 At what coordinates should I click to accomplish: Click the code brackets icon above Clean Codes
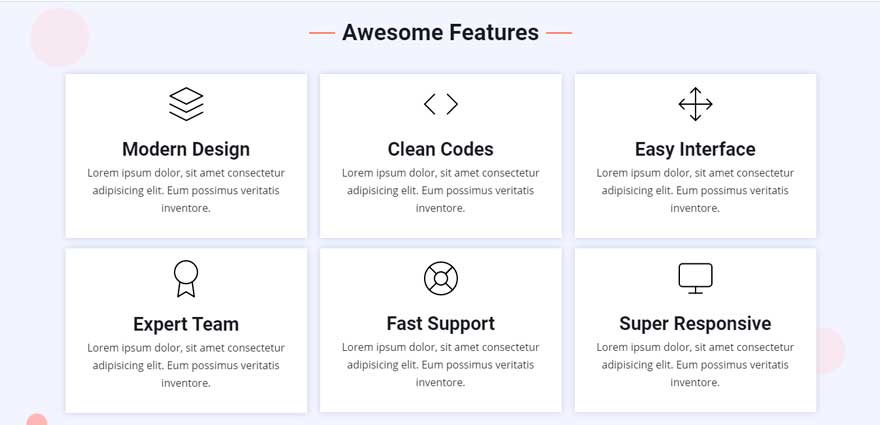441,104
